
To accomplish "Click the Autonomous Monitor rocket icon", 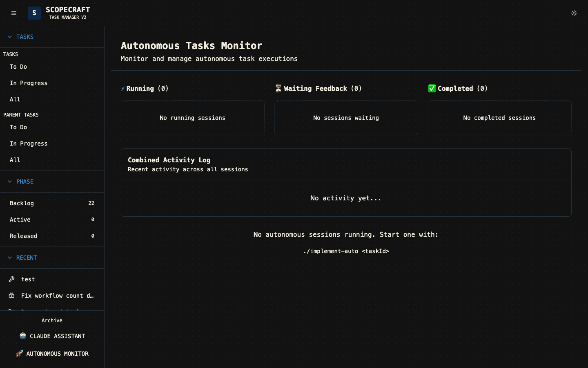I will pyautogui.click(x=19, y=353).
